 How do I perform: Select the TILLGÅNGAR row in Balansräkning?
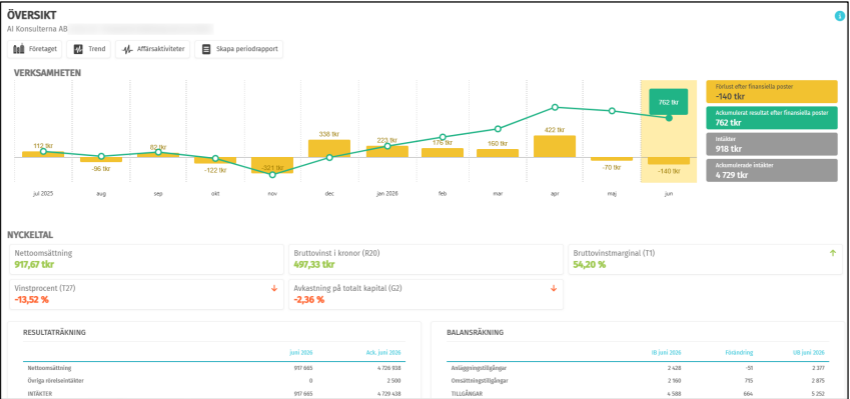[638, 393]
